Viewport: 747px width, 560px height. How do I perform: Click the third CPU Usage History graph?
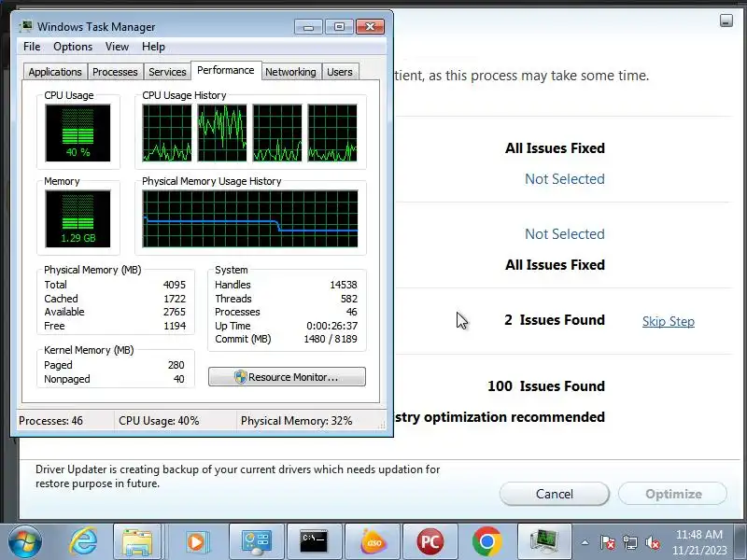tap(277, 133)
